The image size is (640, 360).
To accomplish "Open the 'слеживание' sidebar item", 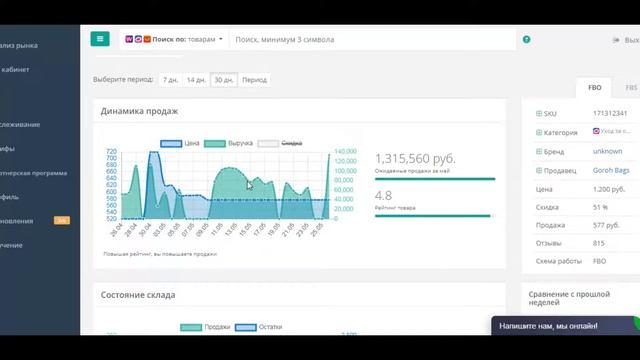I will click(20, 124).
